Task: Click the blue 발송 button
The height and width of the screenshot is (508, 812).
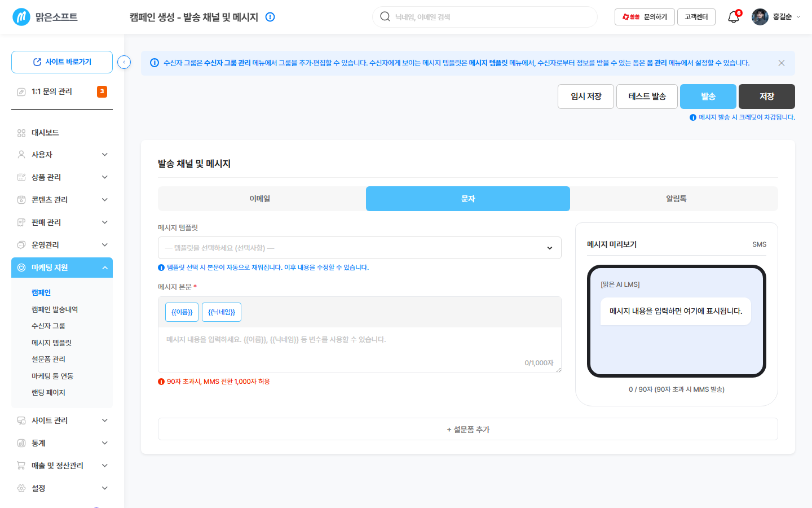Action: [708, 97]
